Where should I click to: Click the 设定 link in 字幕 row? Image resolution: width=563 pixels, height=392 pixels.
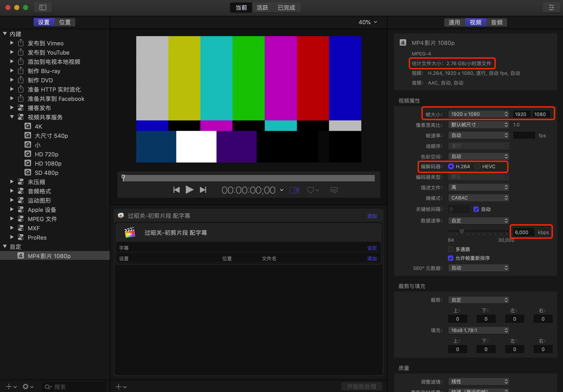click(x=372, y=248)
